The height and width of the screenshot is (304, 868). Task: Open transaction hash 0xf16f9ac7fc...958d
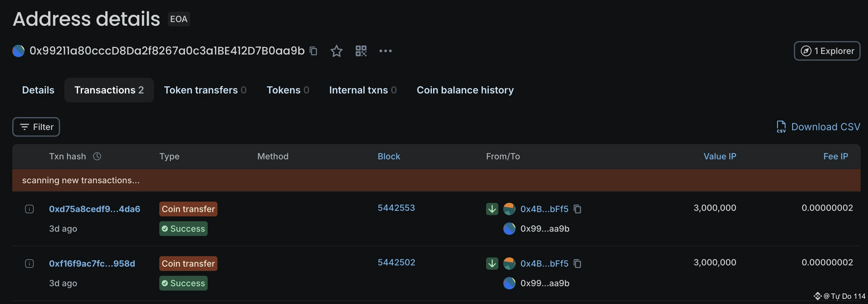92,264
